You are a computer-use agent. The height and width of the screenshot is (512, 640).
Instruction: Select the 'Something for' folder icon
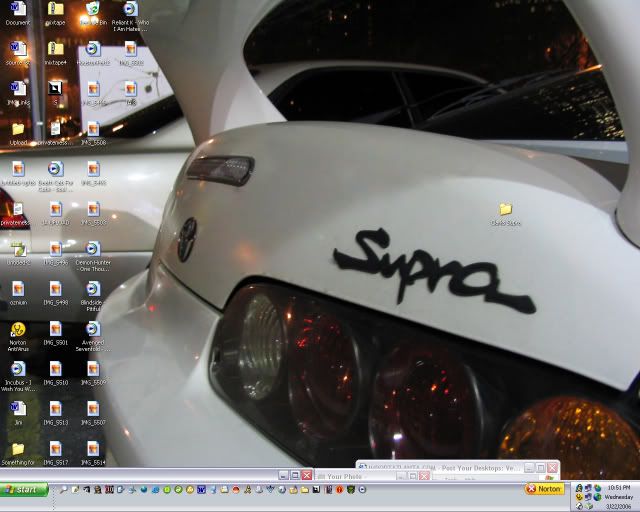point(17,449)
